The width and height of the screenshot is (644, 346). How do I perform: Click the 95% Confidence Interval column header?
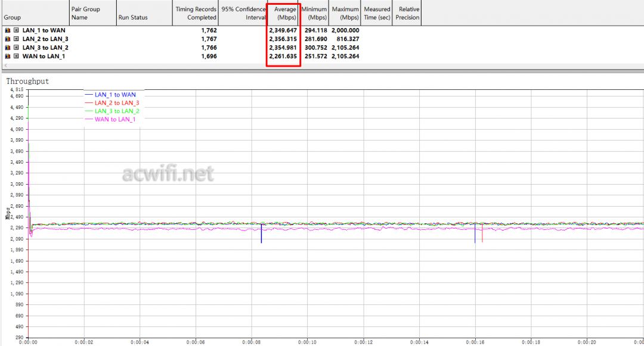[x=243, y=13]
